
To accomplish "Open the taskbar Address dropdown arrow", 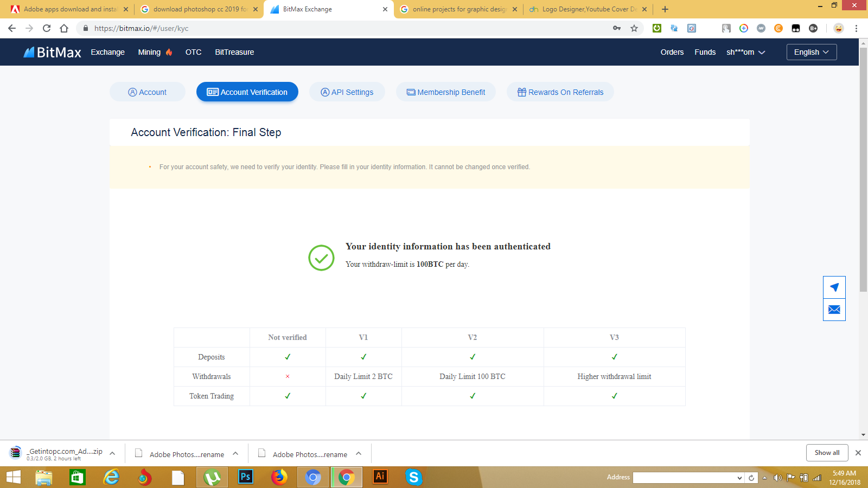I will coord(739,478).
